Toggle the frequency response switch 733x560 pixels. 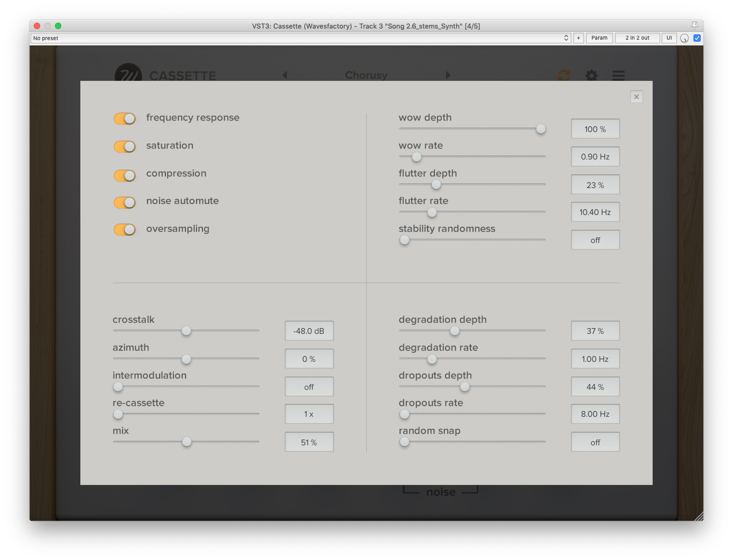point(125,118)
